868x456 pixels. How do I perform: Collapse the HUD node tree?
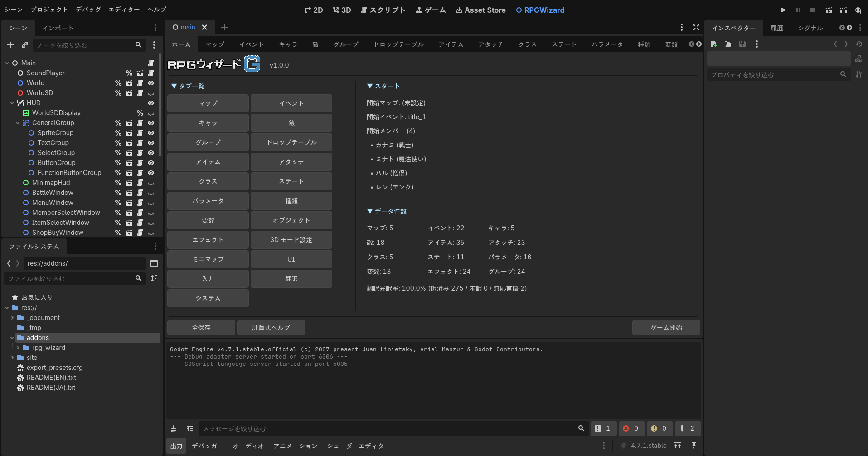[x=12, y=103]
